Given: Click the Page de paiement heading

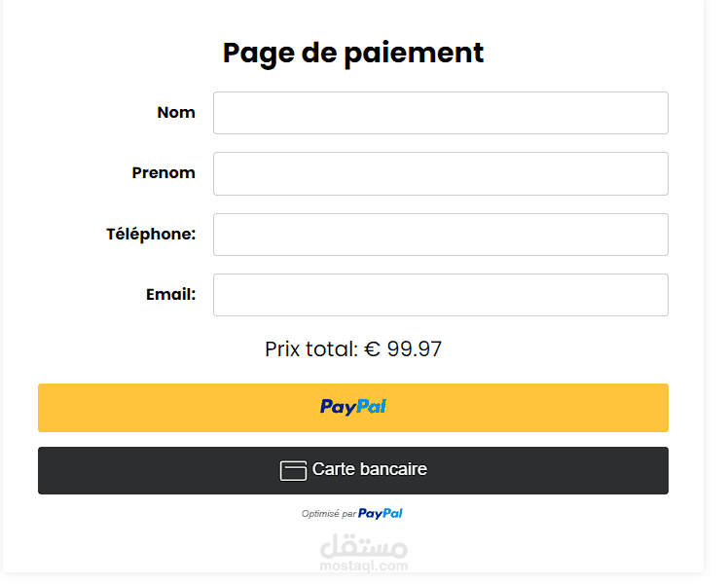Looking at the screenshot, I should [352, 53].
